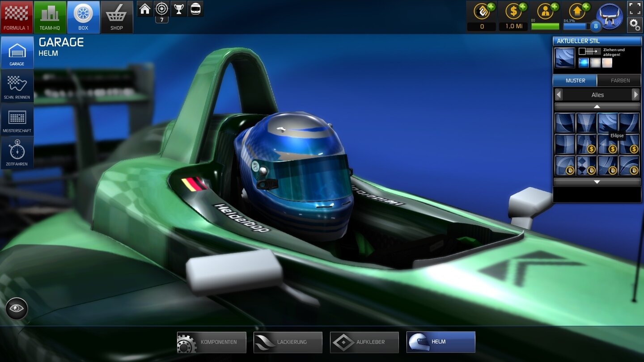Screen dimensions: 644x362
Task: Open the Shop tab
Action: coord(117,17)
